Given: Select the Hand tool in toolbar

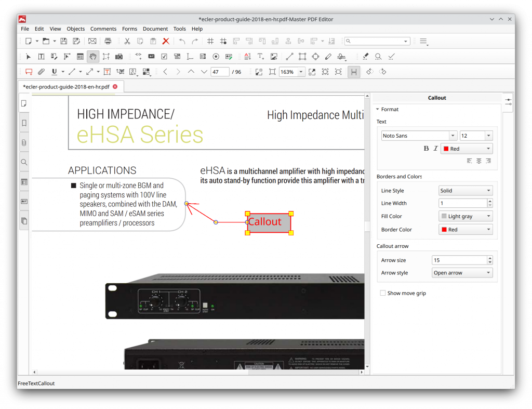Looking at the screenshot, I should 92,57.
